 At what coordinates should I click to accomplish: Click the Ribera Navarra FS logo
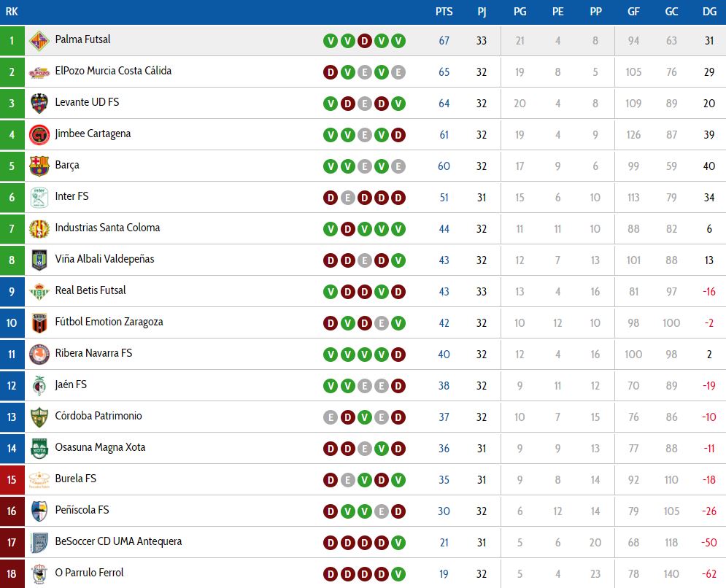click(x=39, y=355)
